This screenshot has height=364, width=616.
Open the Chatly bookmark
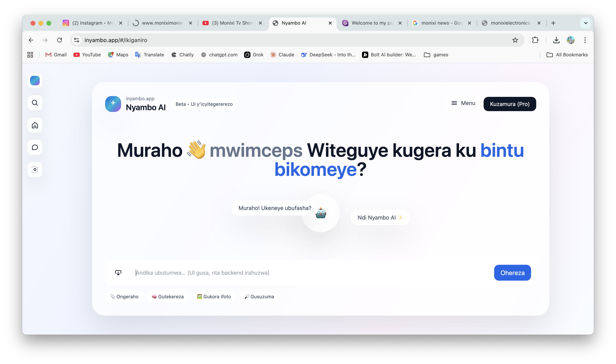[182, 55]
